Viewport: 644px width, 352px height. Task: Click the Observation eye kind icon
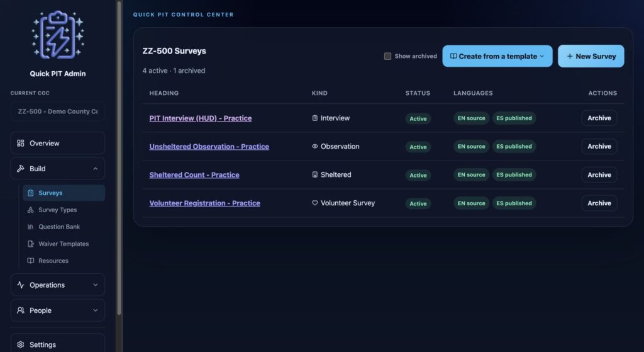pos(314,146)
